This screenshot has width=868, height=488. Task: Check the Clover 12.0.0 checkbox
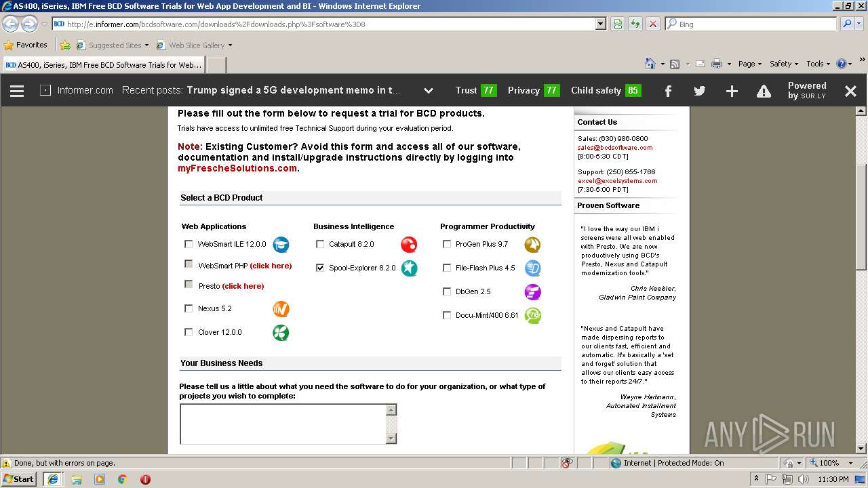[x=189, y=332]
